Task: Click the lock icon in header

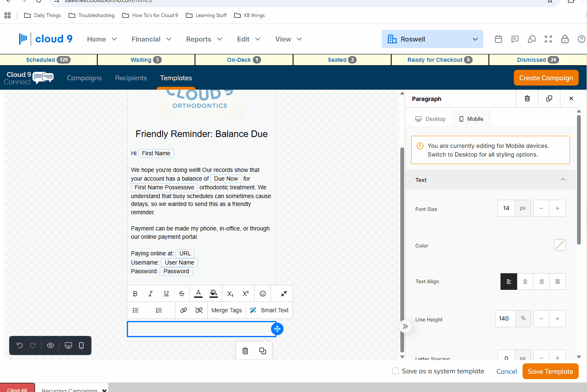Action: click(x=565, y=39)
